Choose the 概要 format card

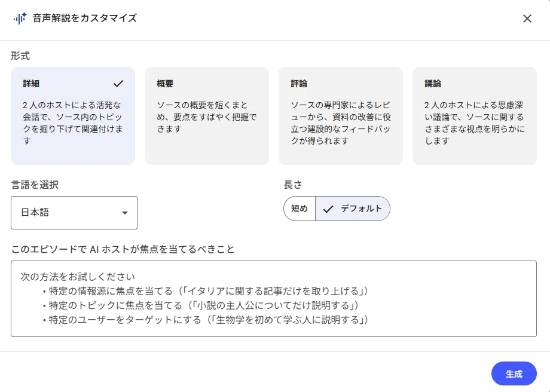point(207,116)
